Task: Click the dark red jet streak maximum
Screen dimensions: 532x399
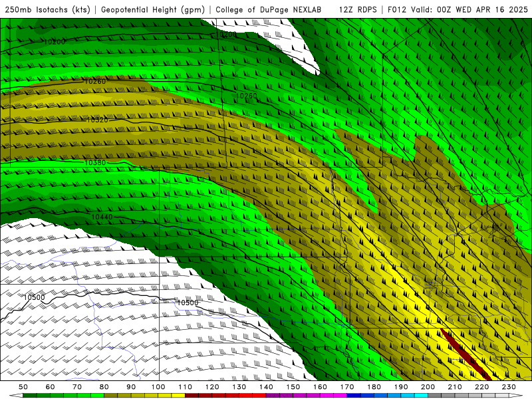Action: [x=465, y=354]
